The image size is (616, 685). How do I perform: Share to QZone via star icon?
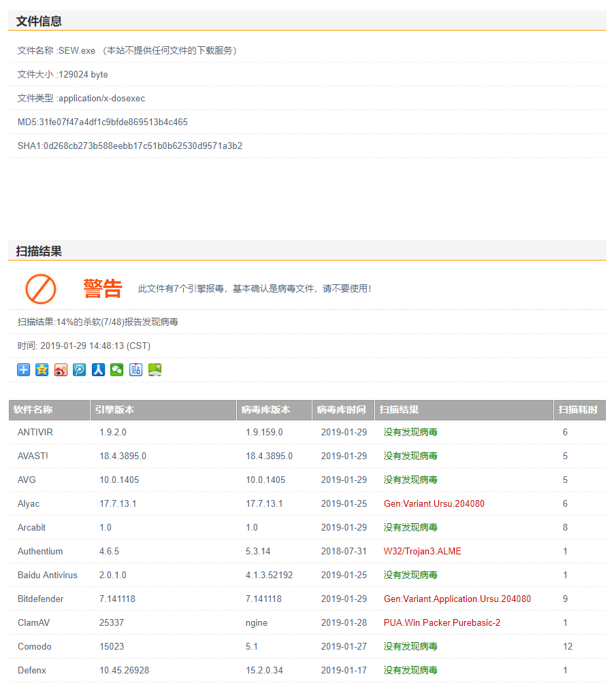pyautogui.click(x=42, y=369)
